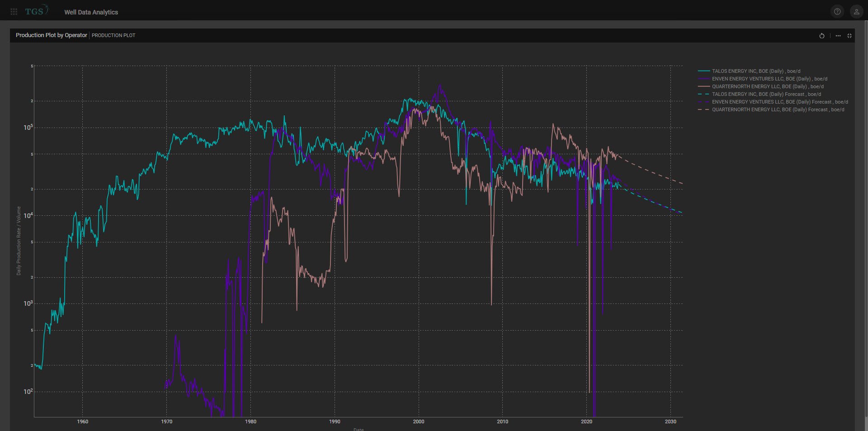Open the apps grid launcher icon
This screenshot has height=431, width=868.
14,12
